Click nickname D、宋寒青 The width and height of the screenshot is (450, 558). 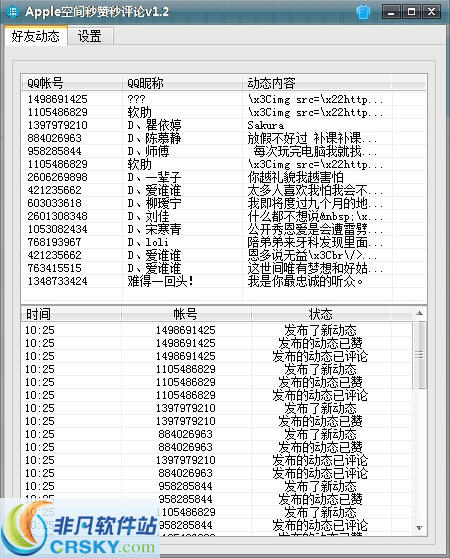coord(154,229)
